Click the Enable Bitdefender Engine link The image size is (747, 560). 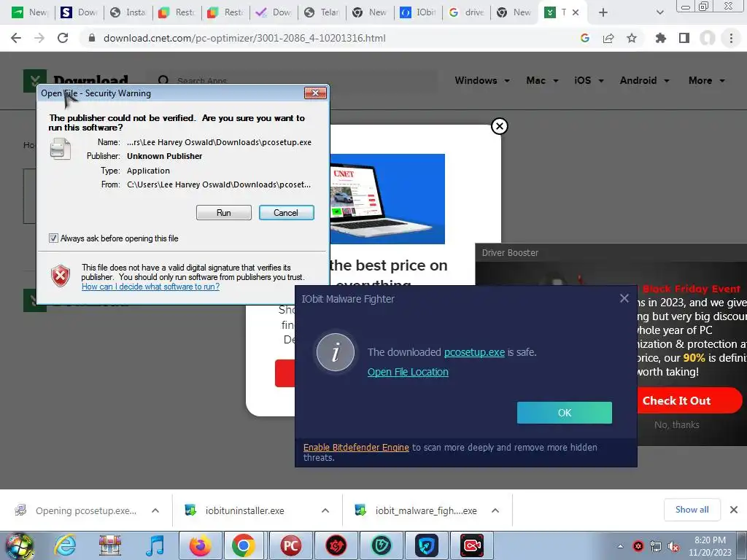[x=356, y=448]
